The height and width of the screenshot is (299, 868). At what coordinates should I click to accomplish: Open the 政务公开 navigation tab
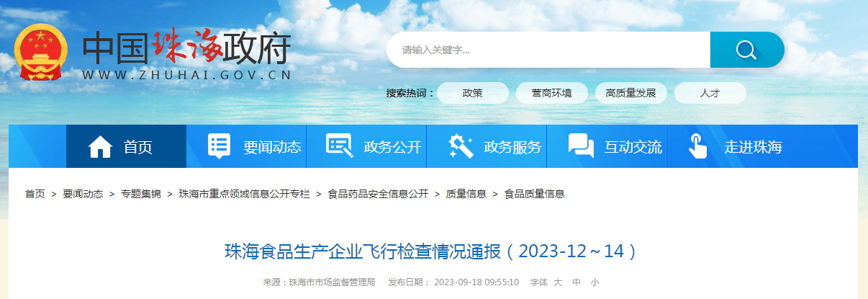(x=392, y=147)
